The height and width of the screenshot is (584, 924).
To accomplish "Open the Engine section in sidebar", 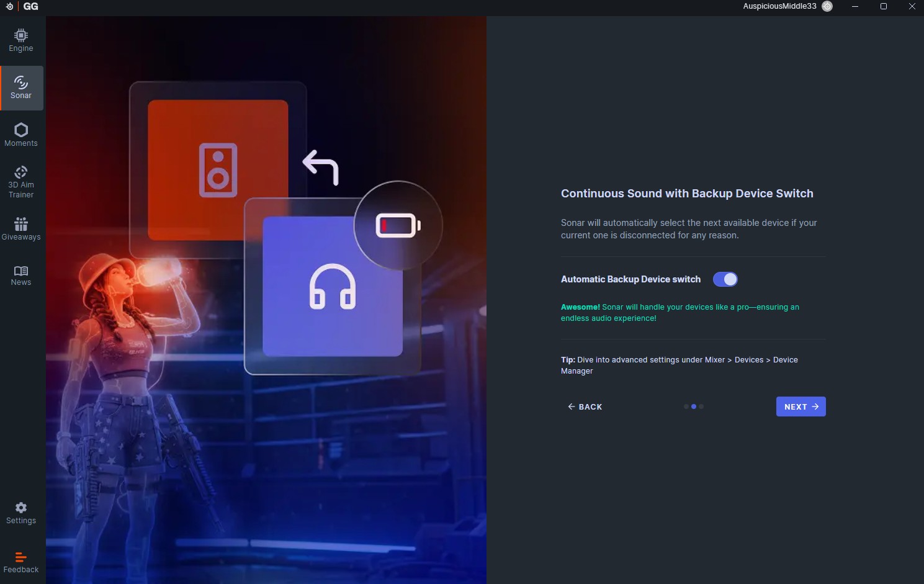I will pyautogui.click(x=21, y=40).
